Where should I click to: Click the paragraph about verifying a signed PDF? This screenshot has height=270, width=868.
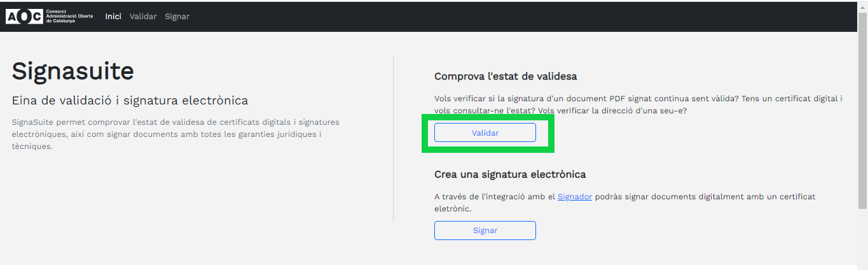coord(638,104)
